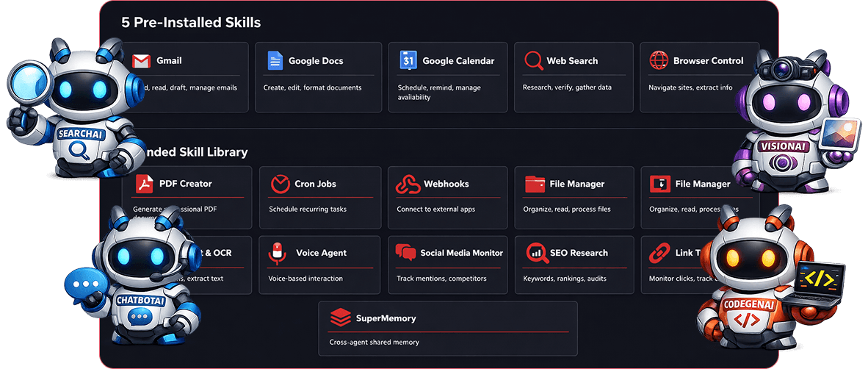Select the red folder File Manager icon
Image resolution: width=868 pixels, height=369 pixels.
tap(535, 184)
